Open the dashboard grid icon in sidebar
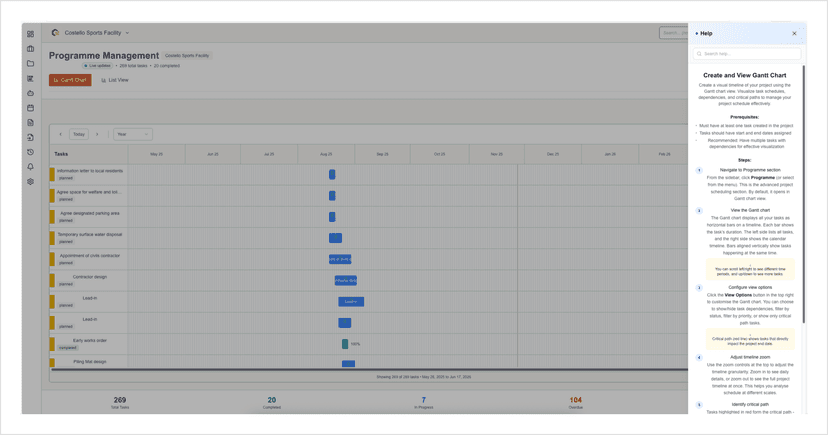This screenshot has width=828, height=435. pyautogui.click(x=31, y=34)
